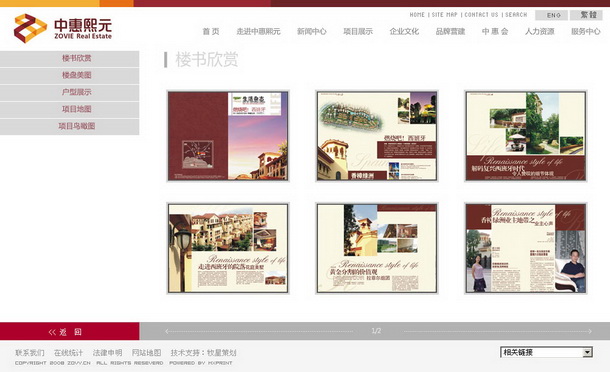
Task: Click the CONTACT US link
Action: click(481, 15)
